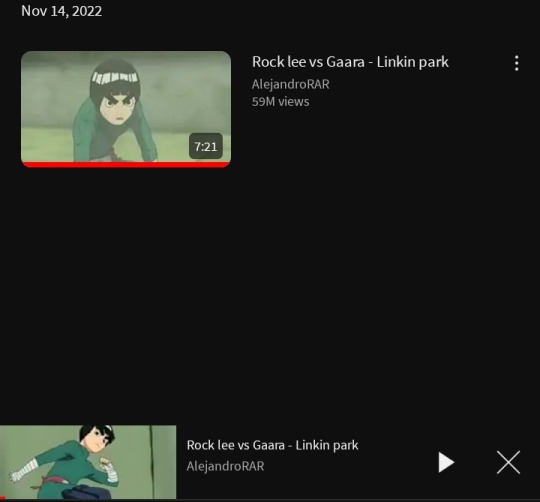Close the miniplayer

point(508,462)
